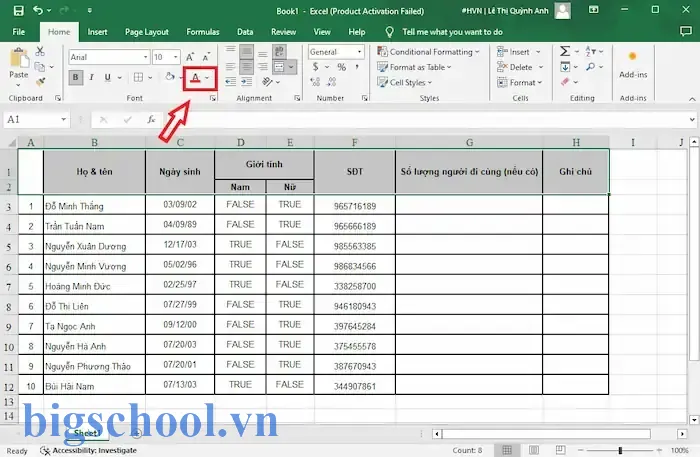Image resolution: width=700 pixels, height=457 pixels.
Task: Switch to Page Layout view in status bar
Action: click(534, 450)
